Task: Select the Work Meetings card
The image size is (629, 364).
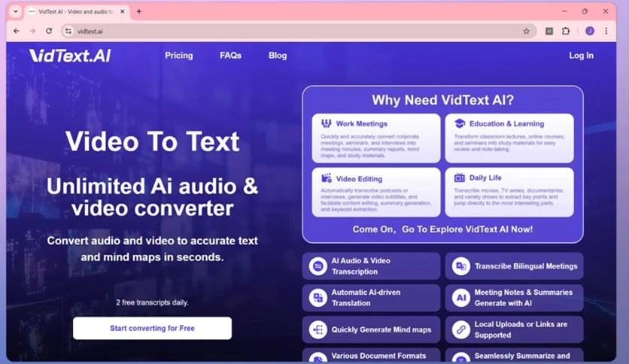Action: (375, 138)
